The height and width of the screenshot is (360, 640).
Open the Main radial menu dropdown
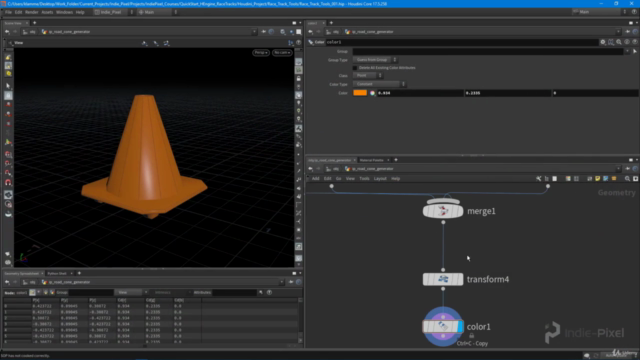(x=157, y=12)
